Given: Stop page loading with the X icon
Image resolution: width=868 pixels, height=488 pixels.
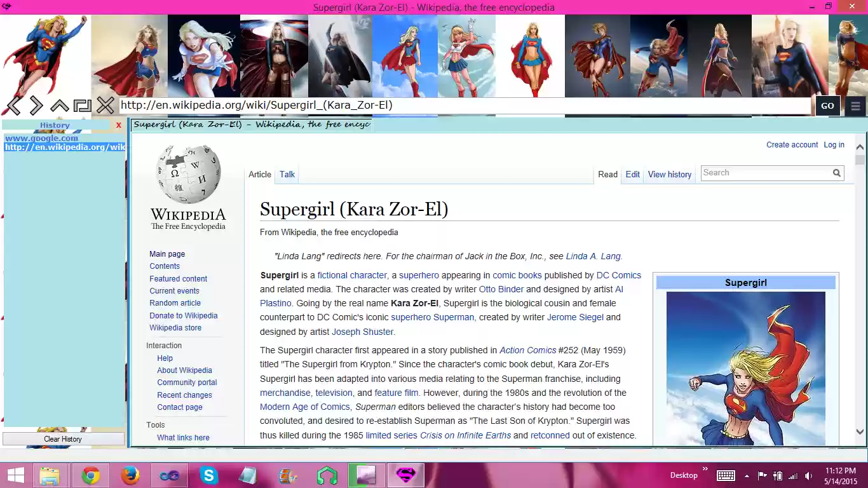Looking at the screenshot, I should click(x=105, y=105).
